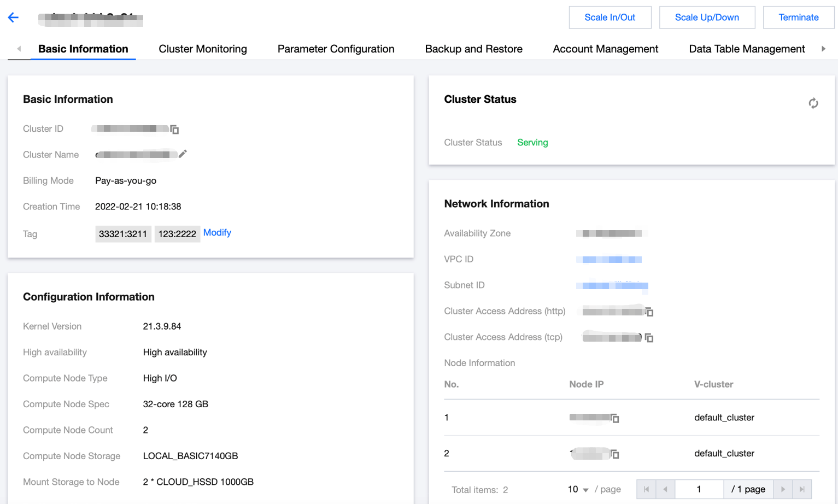Image resolution: width=838 pixels, height=504 pixels.
Task: Go to next page in pagination
Action: [783, 489]
